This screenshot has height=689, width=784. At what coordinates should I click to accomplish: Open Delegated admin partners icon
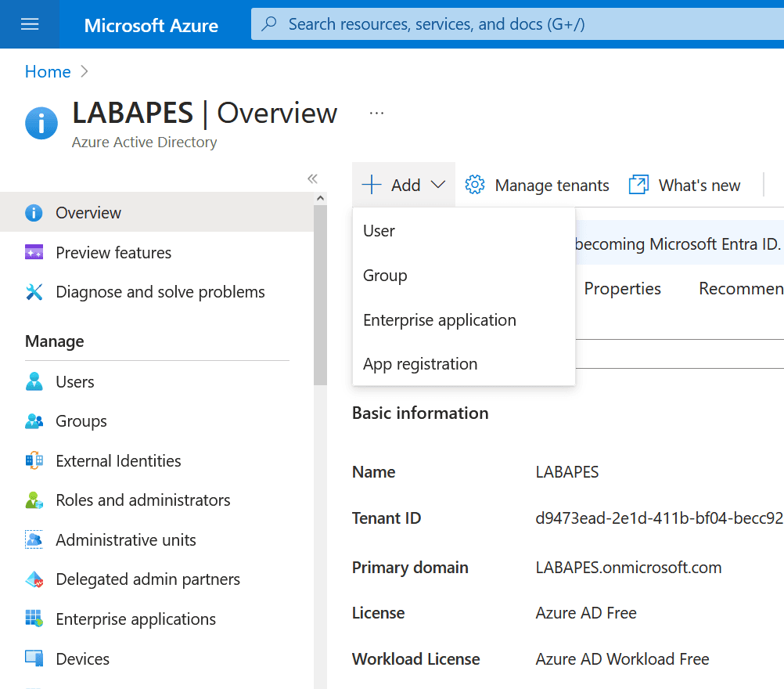coord(34,579)
